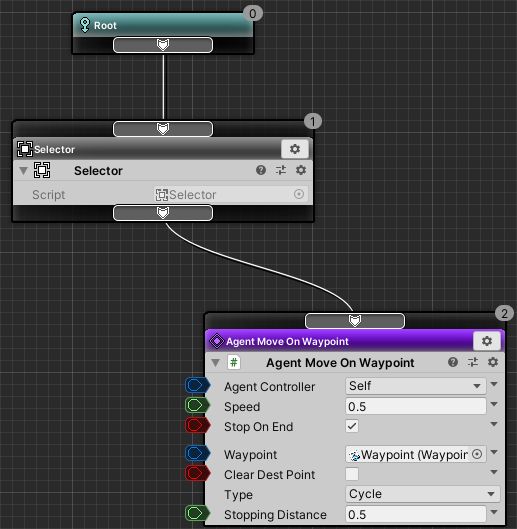Viewport: 517px width, 529px height.
Task: Click the Type property label
Action: click(x=238, y=495)
